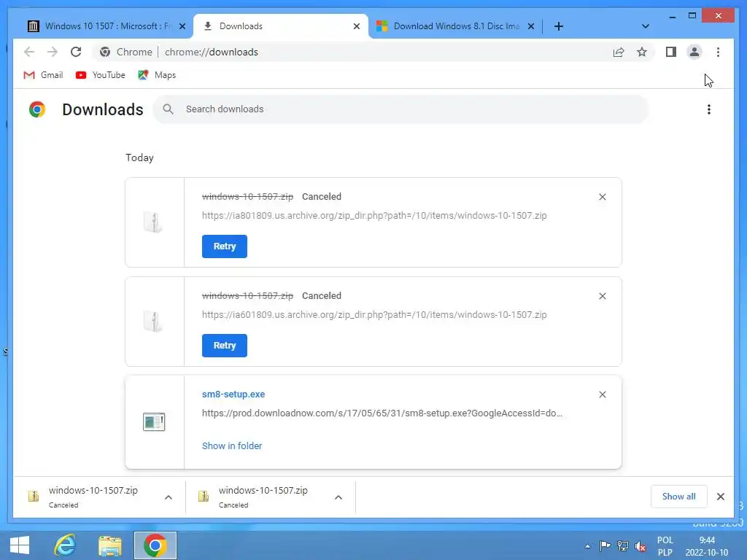This screenshot has height=560, width=747.
Task: Click the browser forward arrow
Action: (x=53, y=52)
